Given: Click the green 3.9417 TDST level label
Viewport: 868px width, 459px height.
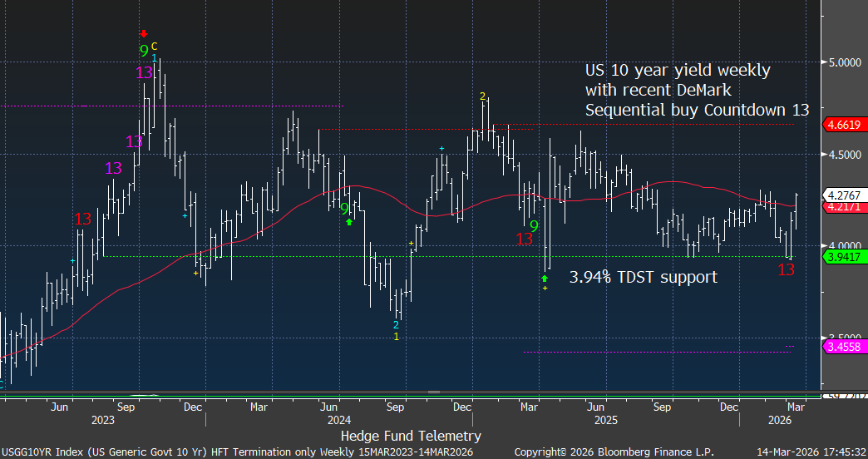Looking at the screenshot, I should 844,257.
